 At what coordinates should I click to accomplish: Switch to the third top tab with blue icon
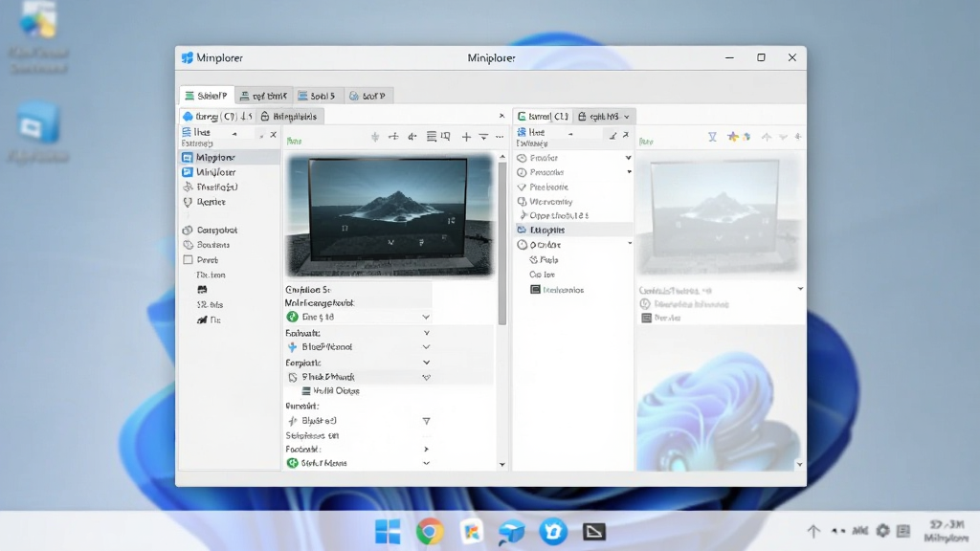pyautogui.click(x=317, y=96)
